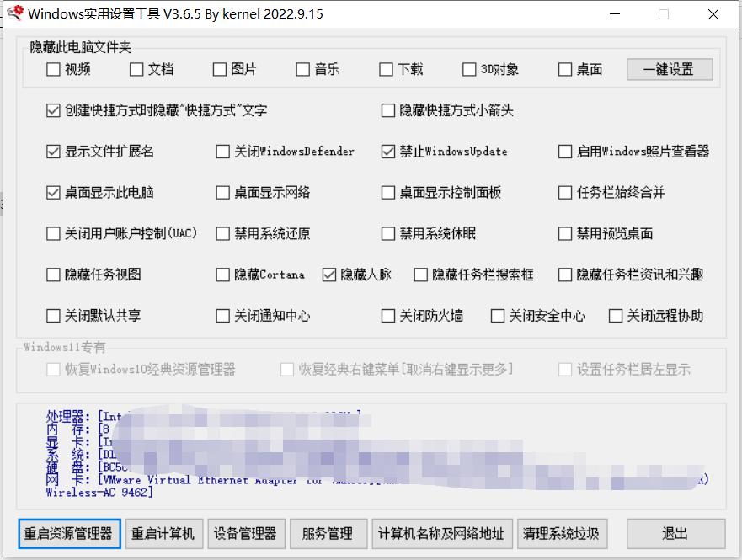The height and width of the screenshot is (560, 742).
Task: Disable the checked 禁止WindowsUpdate setting
Action: 385,152
